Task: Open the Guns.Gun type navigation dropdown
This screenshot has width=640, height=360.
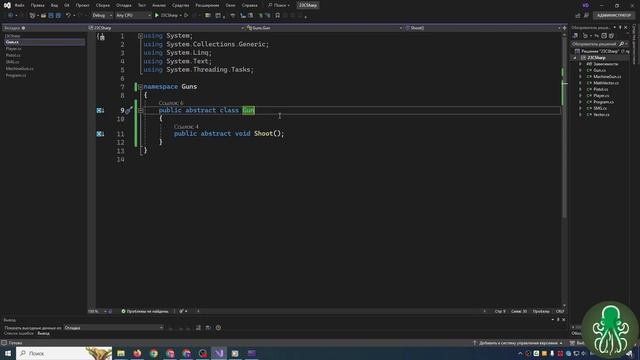Action: (x=324, y=28)
